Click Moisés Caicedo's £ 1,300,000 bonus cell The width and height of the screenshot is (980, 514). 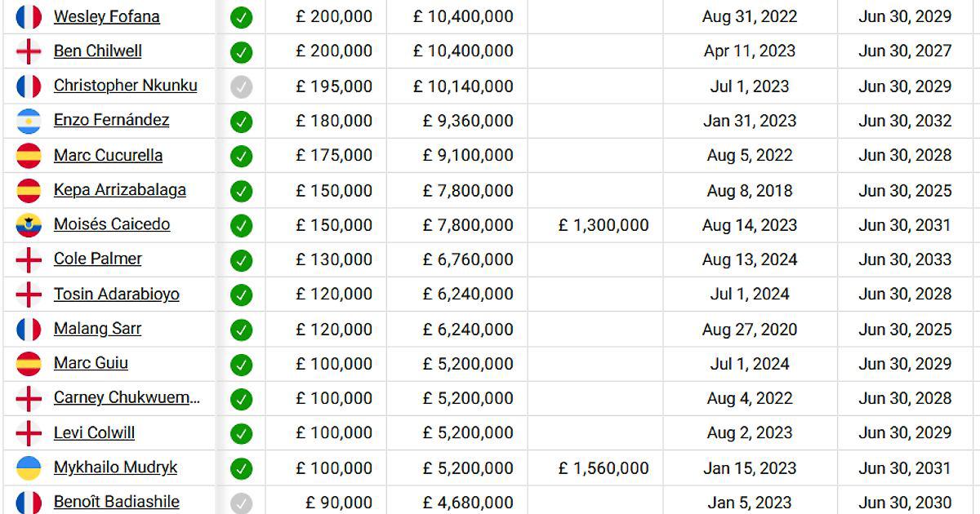[604, 225]
